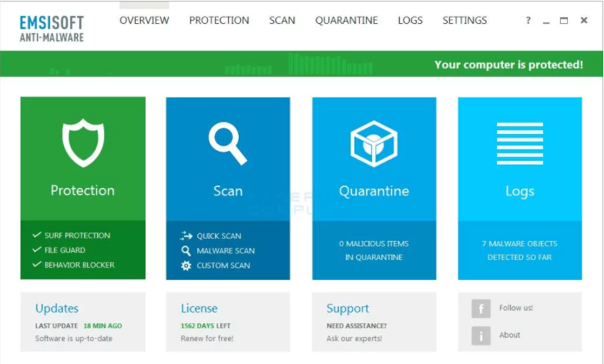Toggle the File Guard checkmark

point(37,249)
